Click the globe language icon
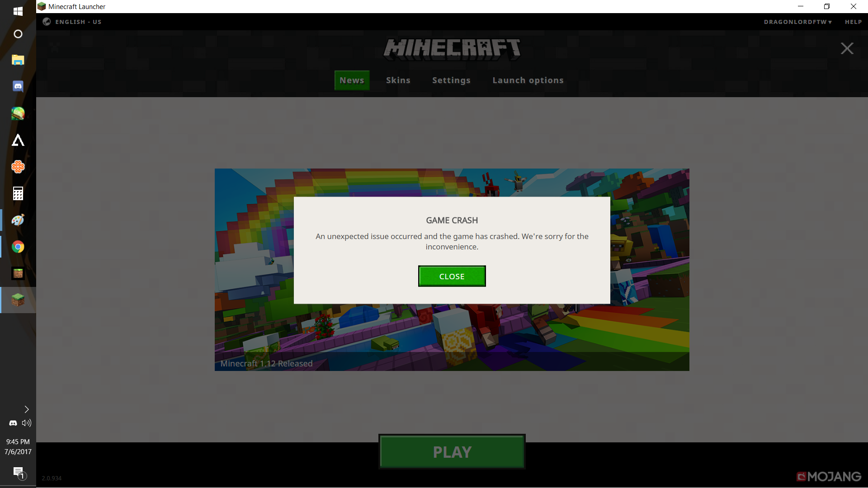Viewport: 868px width, 488px height. pyautogui.click(x=47, y=22)
